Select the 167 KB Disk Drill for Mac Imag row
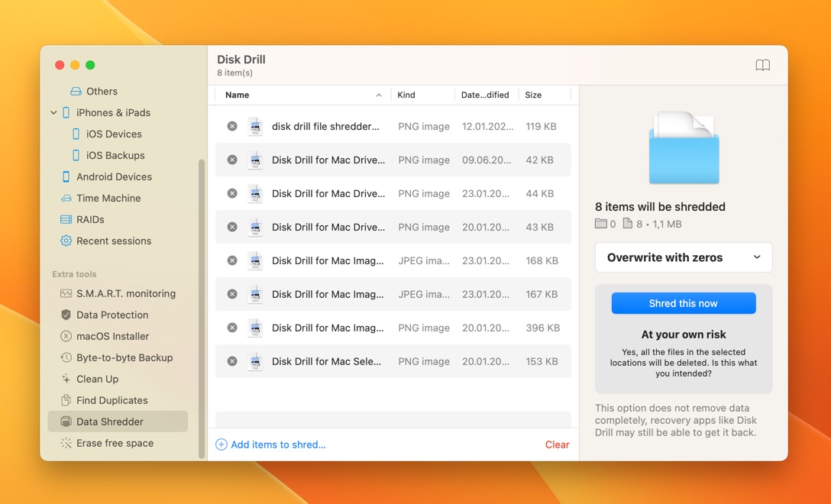This screenshot has width=831, height=504. coord(393,294)
